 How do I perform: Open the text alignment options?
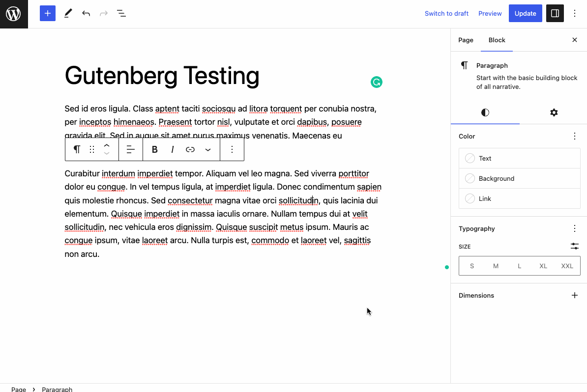tap(131, 150)
